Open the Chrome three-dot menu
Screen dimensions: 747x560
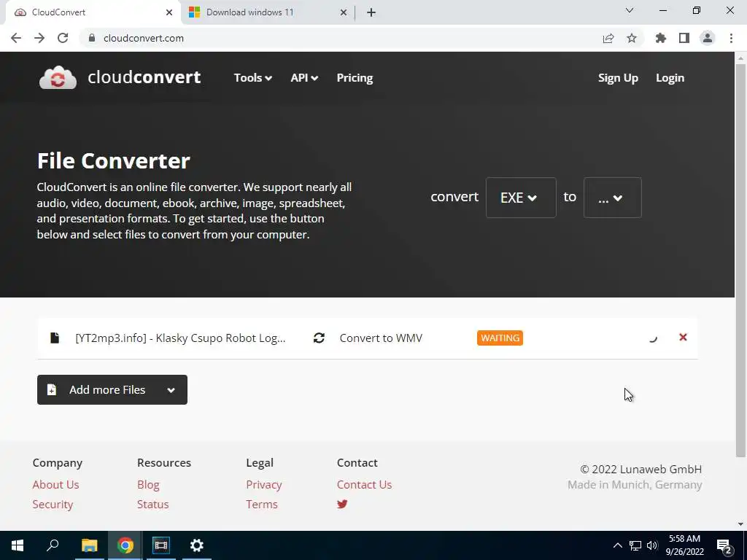coord(731,38)
